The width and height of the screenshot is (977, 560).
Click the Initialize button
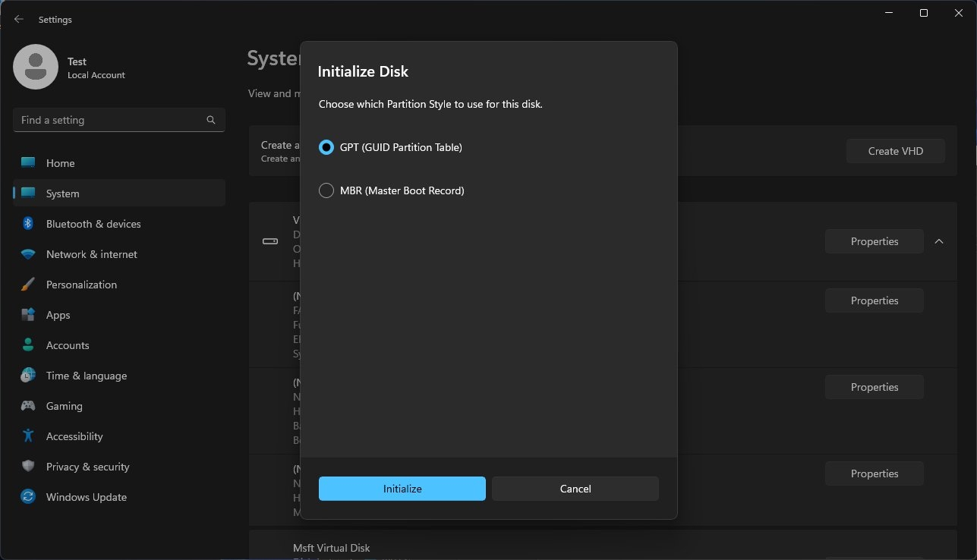click(x=402, y=489)
